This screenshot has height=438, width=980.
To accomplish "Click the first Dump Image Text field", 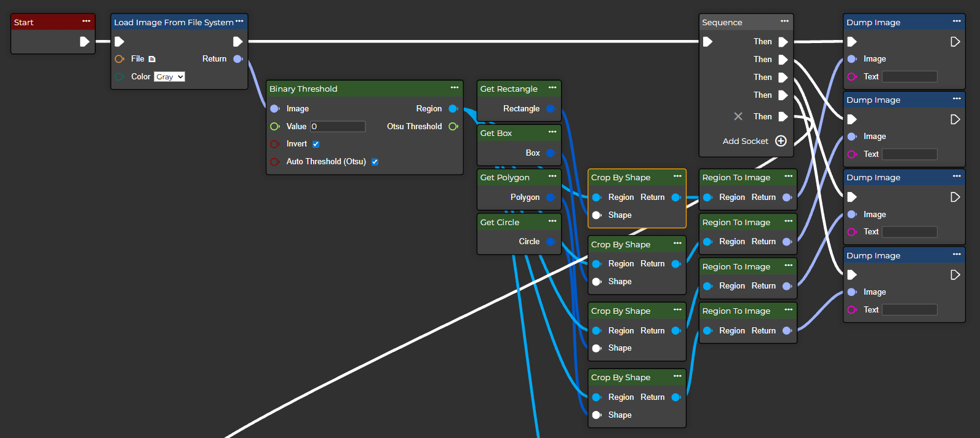I will (909, 77).
